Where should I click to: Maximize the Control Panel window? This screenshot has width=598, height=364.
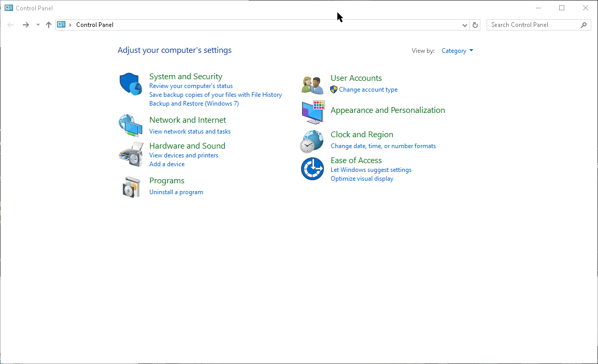pyautogui.click(x=562, y=8)
